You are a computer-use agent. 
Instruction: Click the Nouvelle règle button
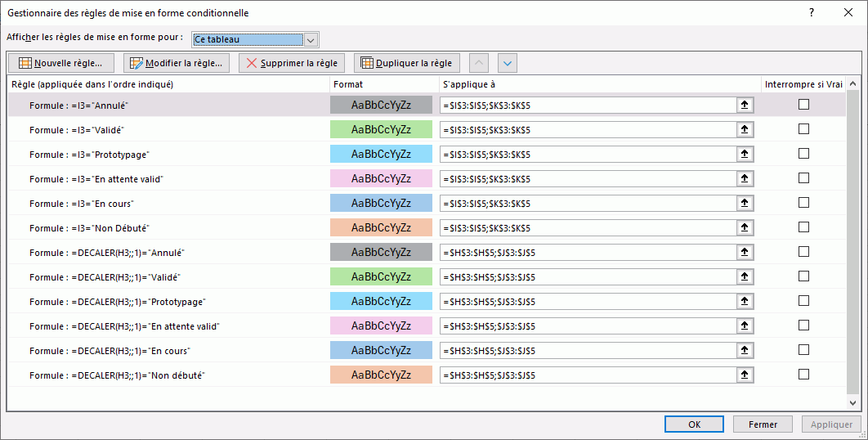tap(60, 63)
